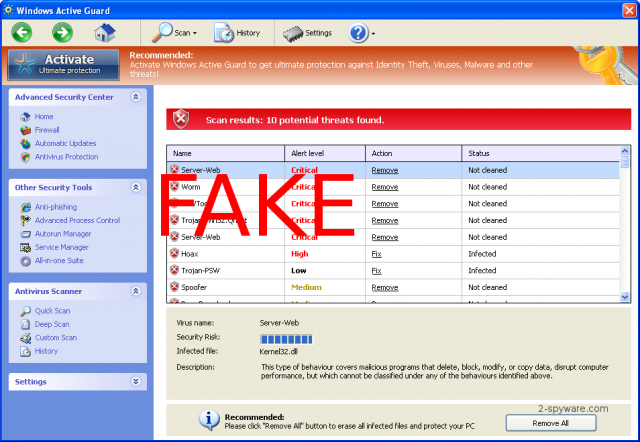Viewport: 640px width, 442px height.
Task: Select the Trojan-PSW threat row
Action: [393, 271]
